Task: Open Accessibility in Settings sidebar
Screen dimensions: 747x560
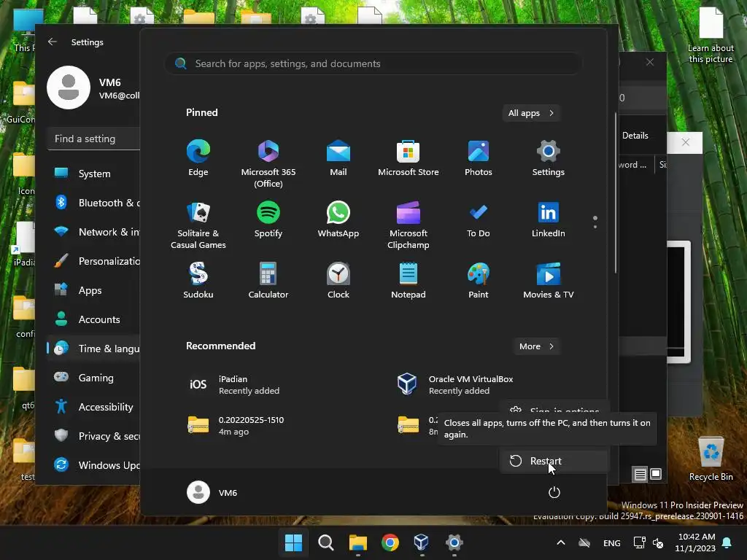Action: coord(93,407)
